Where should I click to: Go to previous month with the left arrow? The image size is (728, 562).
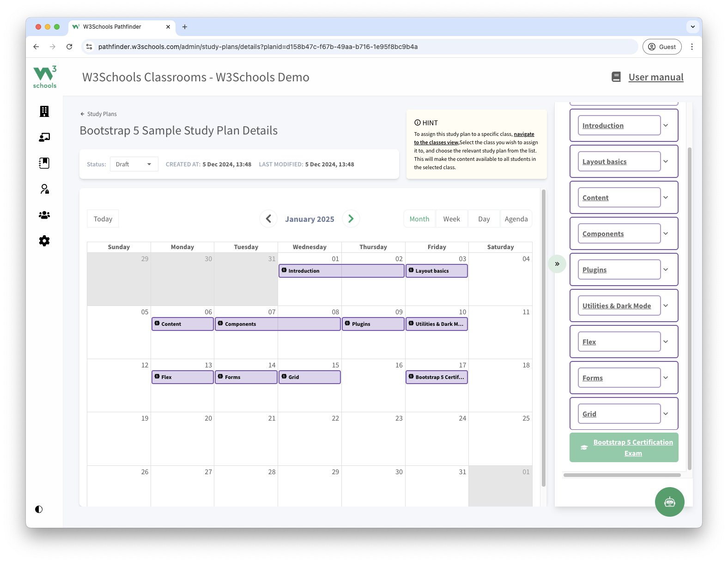tap(268, 219)
